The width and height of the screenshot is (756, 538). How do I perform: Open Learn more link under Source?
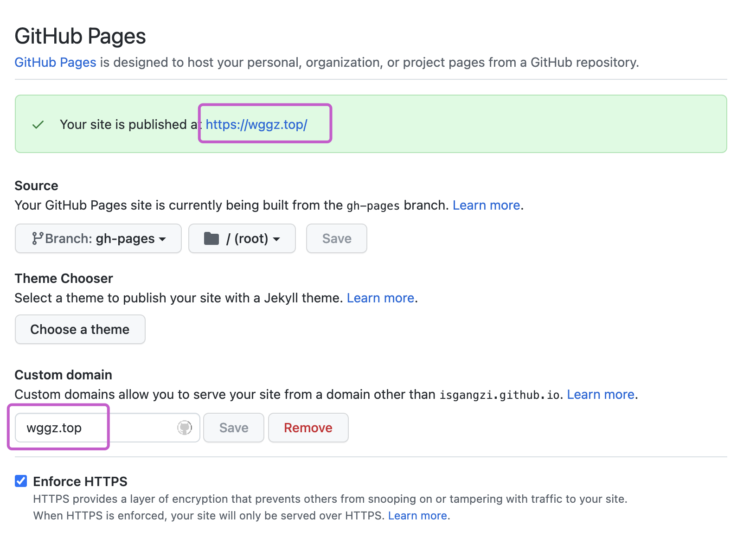click(486, 205)
